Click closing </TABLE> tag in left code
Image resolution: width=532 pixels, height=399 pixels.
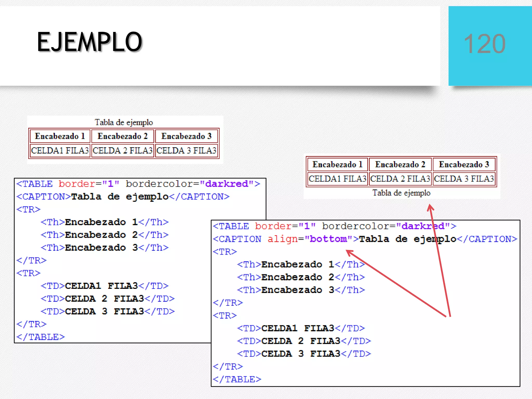[41, 337]
